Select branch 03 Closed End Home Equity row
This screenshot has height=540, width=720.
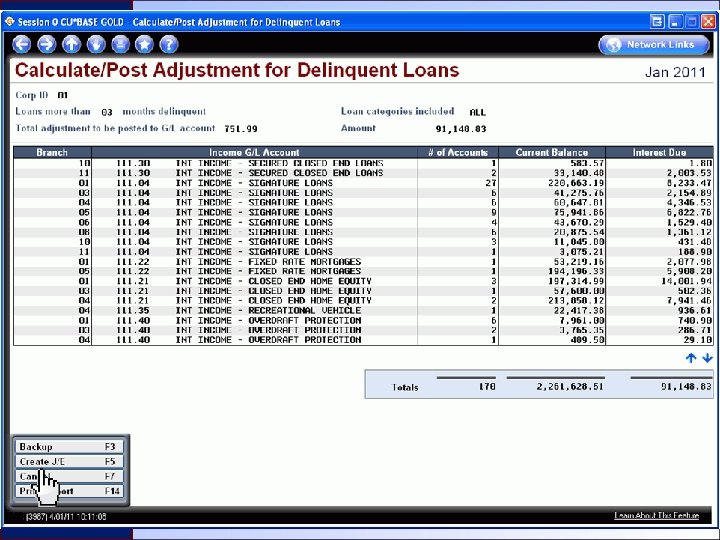pos(363,291)
